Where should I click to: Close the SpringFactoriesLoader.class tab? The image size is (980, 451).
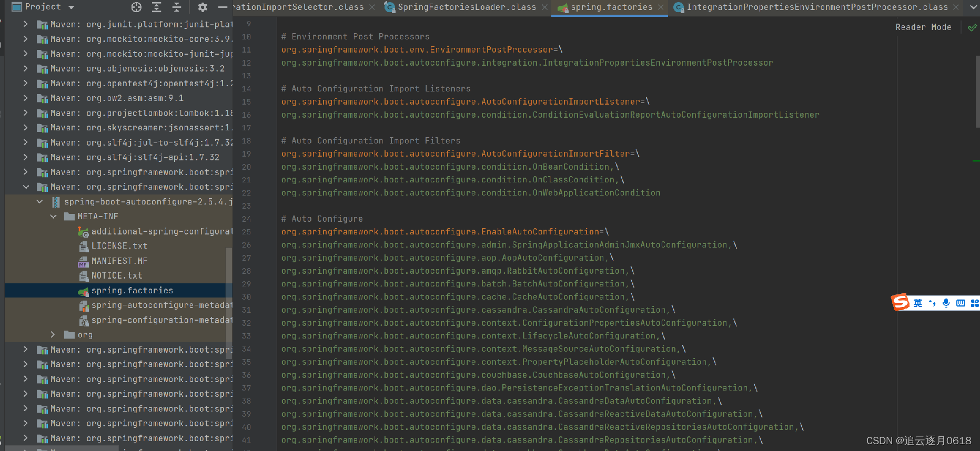click(544, 7)
